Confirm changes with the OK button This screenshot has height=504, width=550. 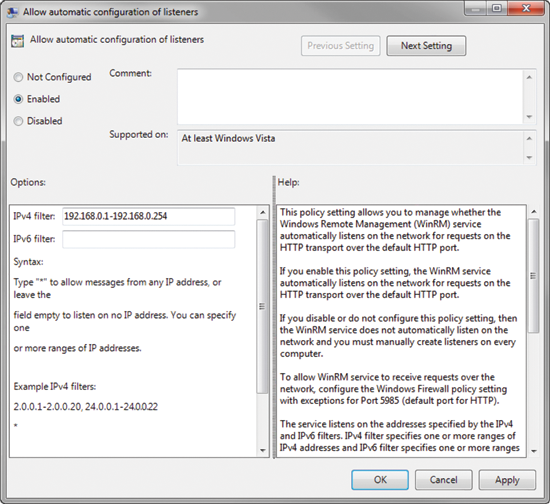pyautogui.click(x=380, y=480)
